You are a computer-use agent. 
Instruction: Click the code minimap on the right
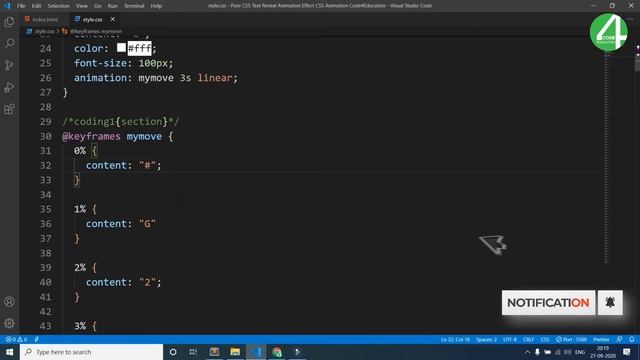606,157
